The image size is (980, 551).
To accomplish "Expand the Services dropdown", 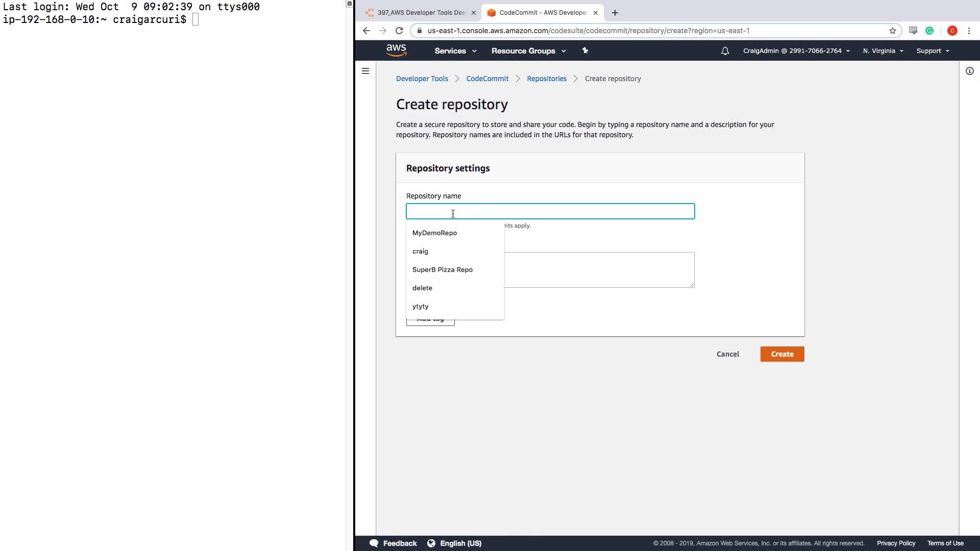I will [455, 51].
